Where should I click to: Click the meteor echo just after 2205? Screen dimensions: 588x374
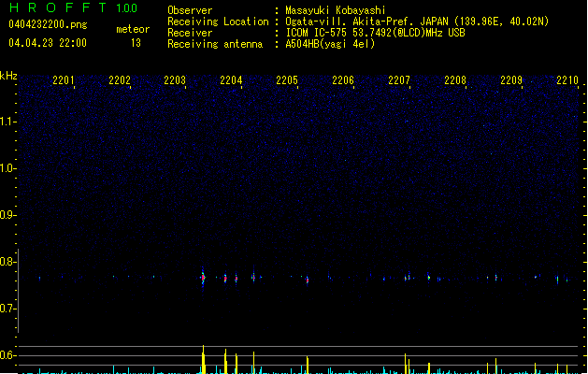308,280
